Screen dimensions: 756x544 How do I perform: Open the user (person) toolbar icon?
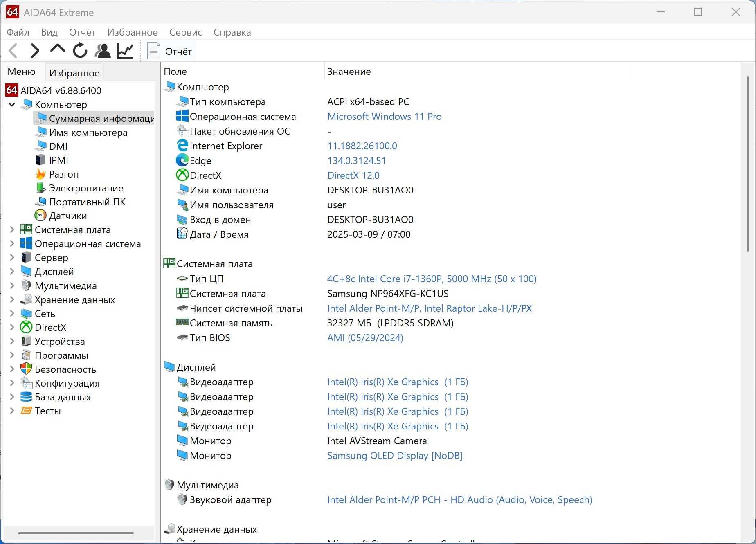(x=103, y=51)
